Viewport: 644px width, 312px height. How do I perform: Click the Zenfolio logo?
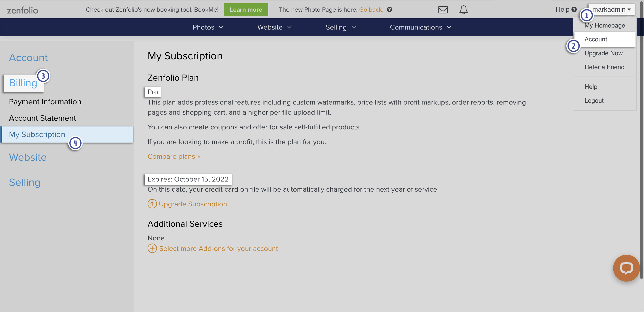(22, 10)
